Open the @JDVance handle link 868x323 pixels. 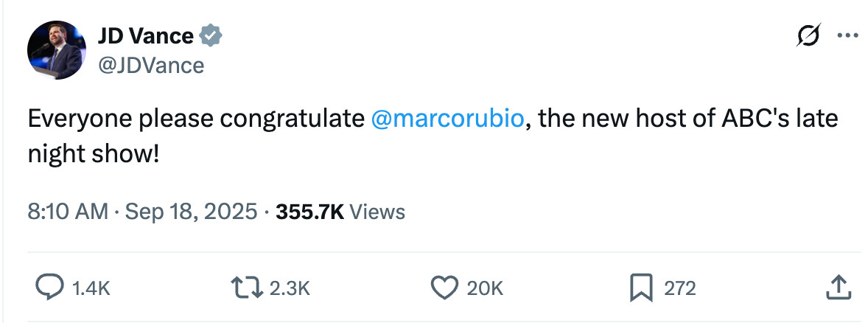click(x=151, y=66)
